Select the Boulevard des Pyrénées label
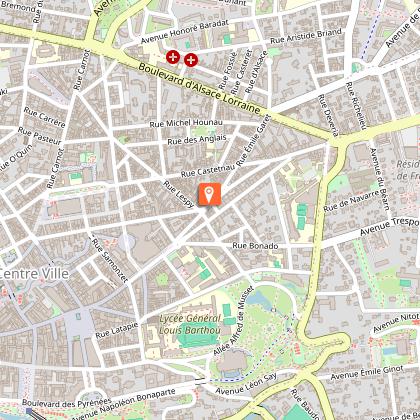This screenshot has width=420, height=420. click(67, 403)
